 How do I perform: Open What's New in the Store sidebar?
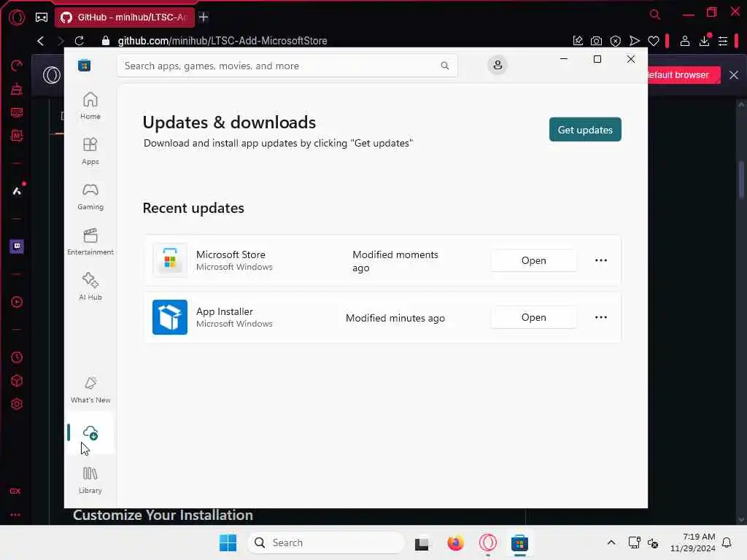90,390
